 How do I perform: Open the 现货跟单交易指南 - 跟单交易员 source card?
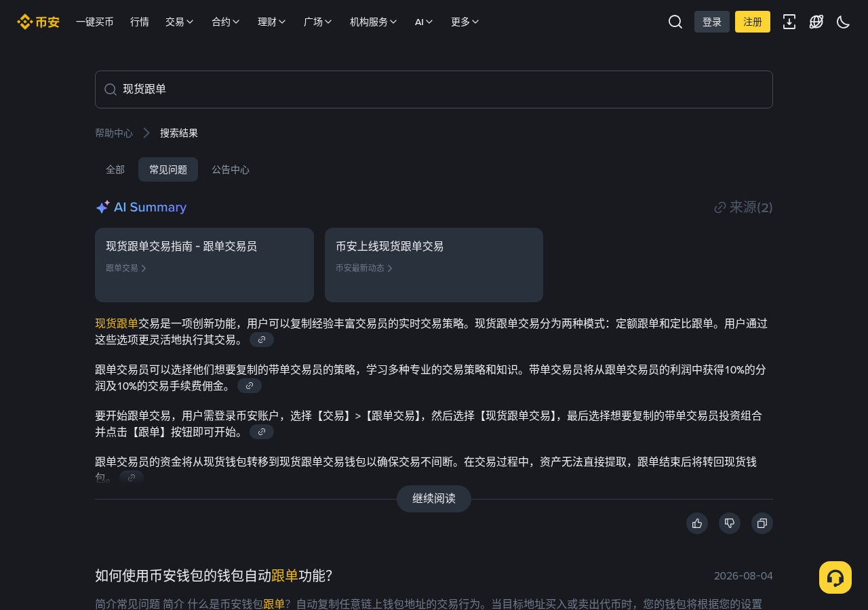[204, 265]
